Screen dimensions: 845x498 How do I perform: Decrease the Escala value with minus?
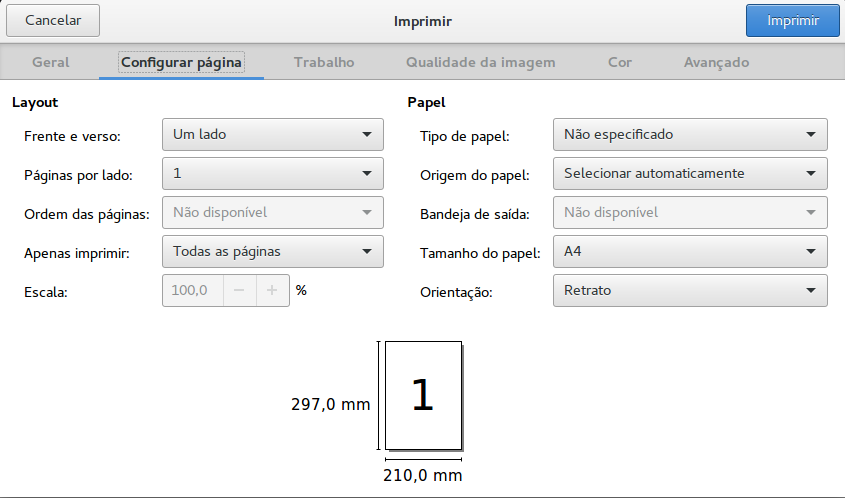point(239,290)
